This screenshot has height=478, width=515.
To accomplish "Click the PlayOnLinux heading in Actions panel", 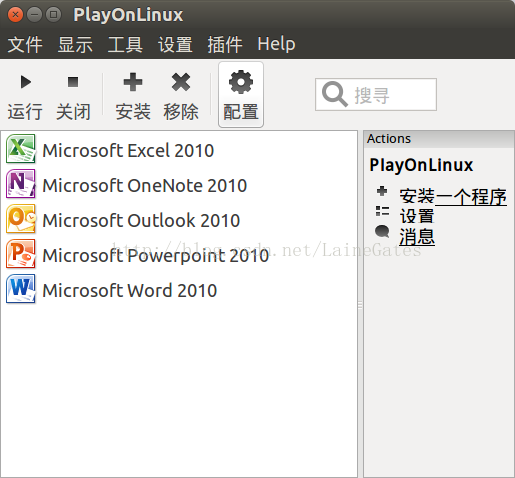I will (421, 165).
